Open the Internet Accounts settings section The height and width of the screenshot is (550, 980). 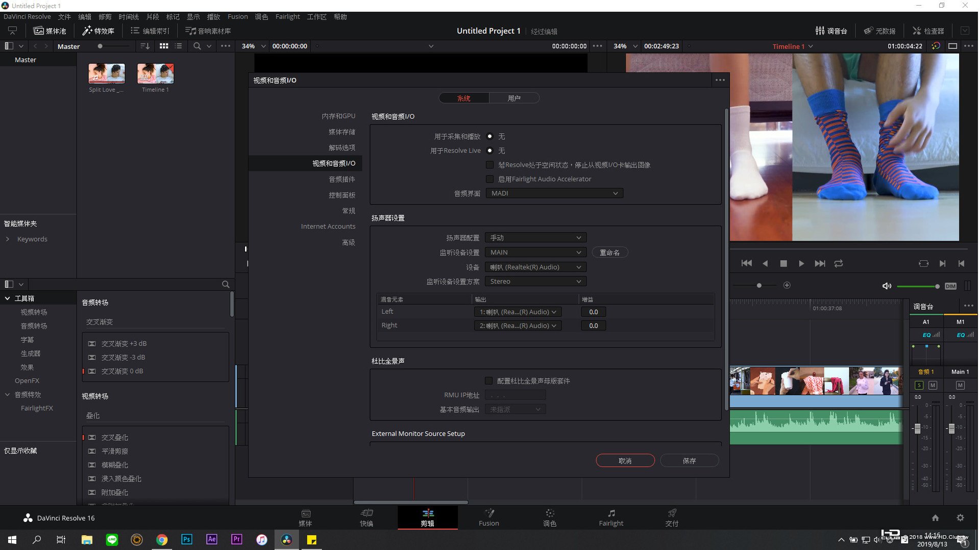point(328,226)
